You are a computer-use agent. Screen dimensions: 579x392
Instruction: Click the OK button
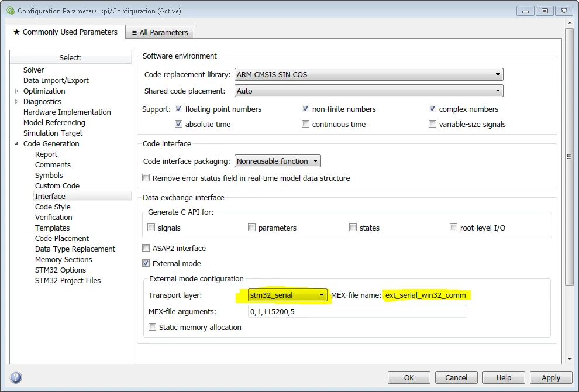pos(409,377)
